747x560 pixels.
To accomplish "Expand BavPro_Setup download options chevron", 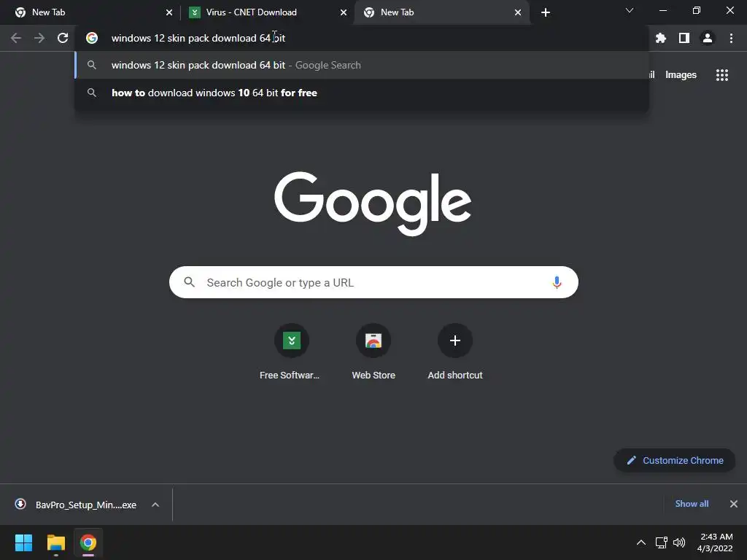I will 155,505.
